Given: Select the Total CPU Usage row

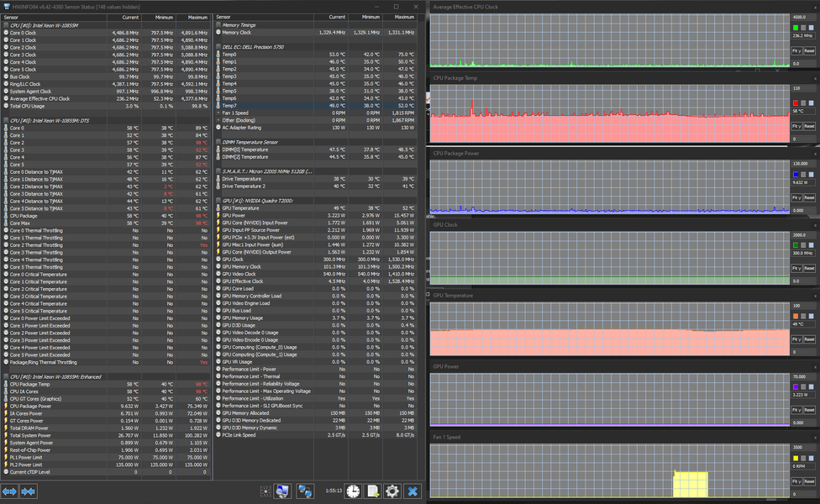Looking at the screenshot, I should 106,106.
